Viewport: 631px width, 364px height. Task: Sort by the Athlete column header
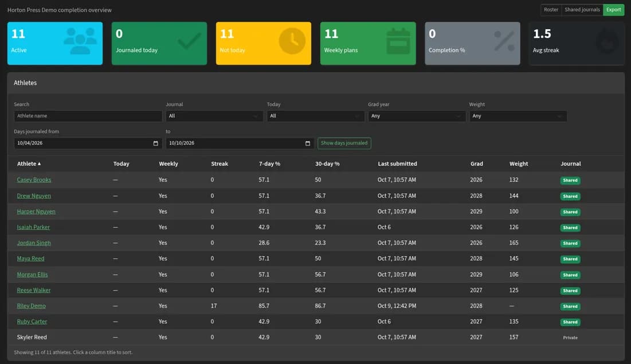pyautogui.click(x=29, y=164)
